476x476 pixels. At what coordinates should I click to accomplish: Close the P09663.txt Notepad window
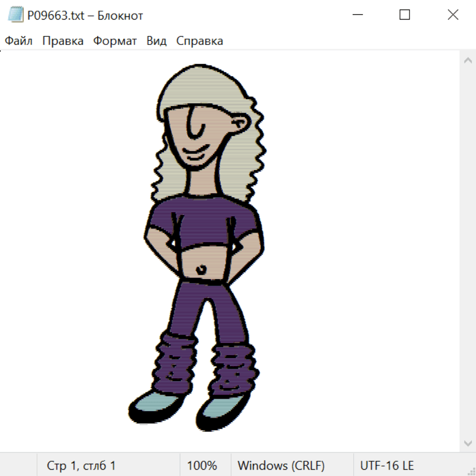(453, 15)
